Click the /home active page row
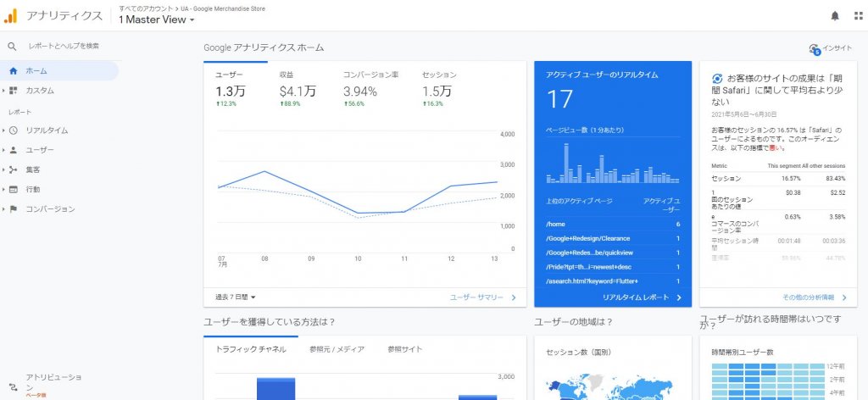Screen dimensions: 868x400 (x=613, y=224)
